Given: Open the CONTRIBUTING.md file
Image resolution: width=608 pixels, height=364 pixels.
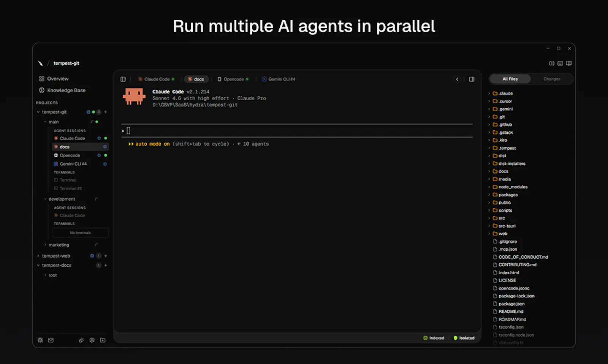Looking at the screenshot, I should point(515,265).
